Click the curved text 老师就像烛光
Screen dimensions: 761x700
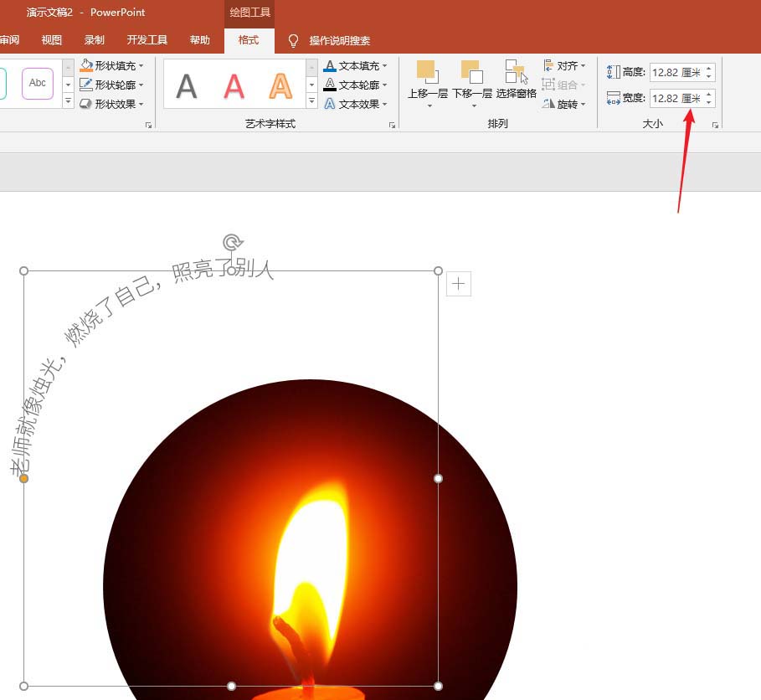pyautogui.click(x=38, y=416)
